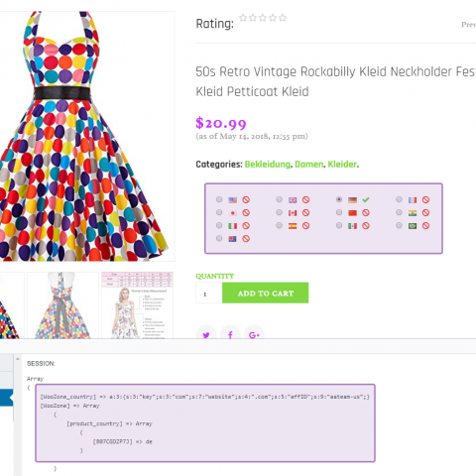Screen dimensions: 476x476
Task: Open the dress back view thumbnail
Action: (62, 305)
